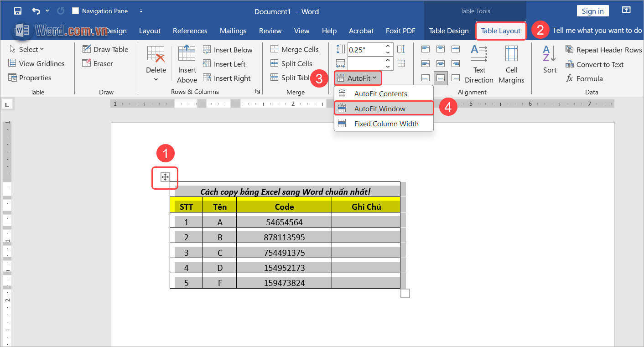Click Insert Right
The height and width of the screenshot is (347, 644).
tap(227, 78)
